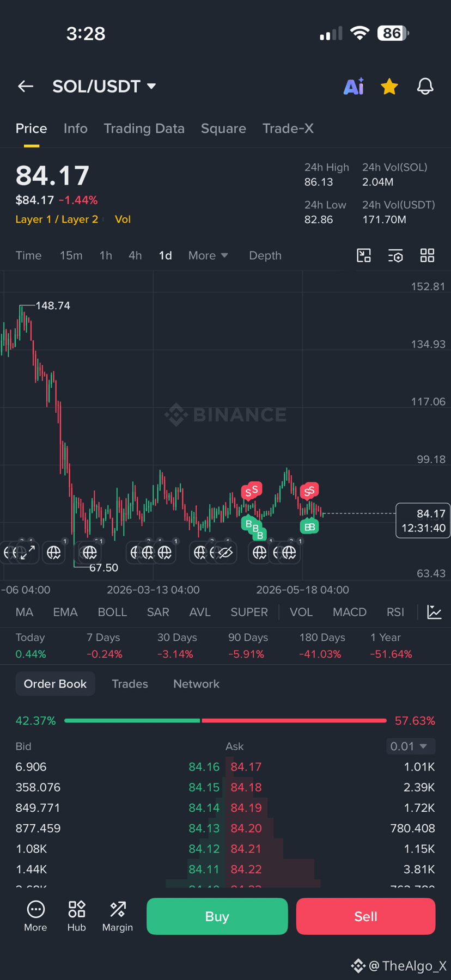451x980 pixels.
Task: Expand the More timeframes dropdown
Action: coord(208,255)
